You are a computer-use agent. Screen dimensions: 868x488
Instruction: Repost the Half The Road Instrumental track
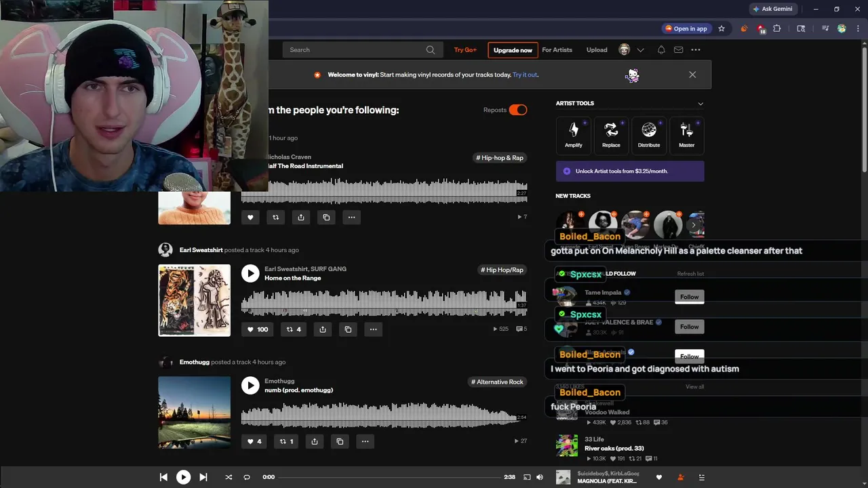coord(275,218)
